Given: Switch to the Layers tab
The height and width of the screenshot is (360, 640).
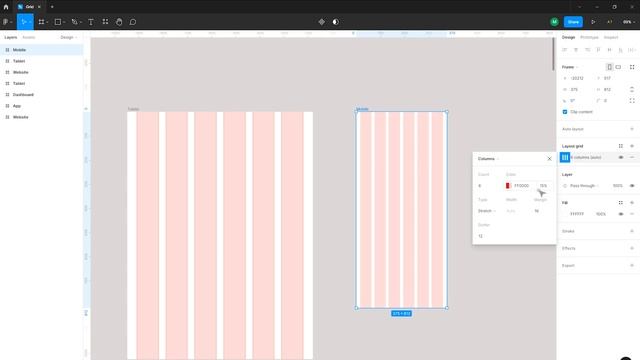Looking at the screenshot, I should coord(11,37).
